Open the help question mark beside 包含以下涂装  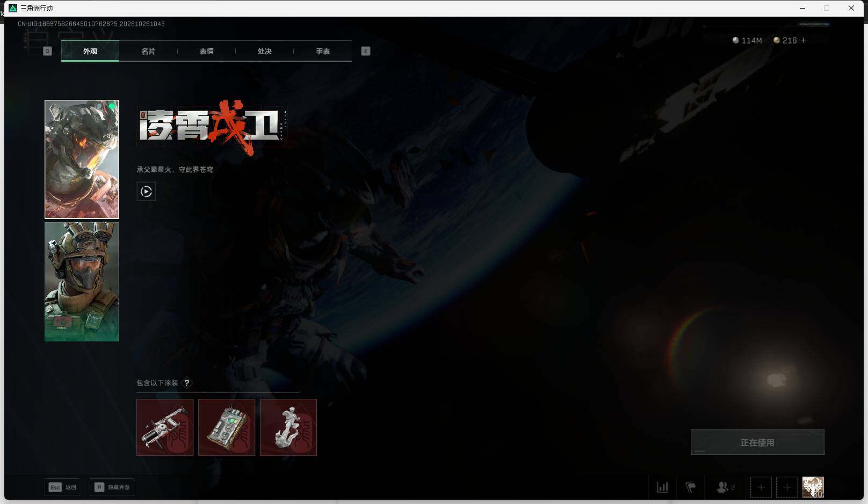click(187, 383)
